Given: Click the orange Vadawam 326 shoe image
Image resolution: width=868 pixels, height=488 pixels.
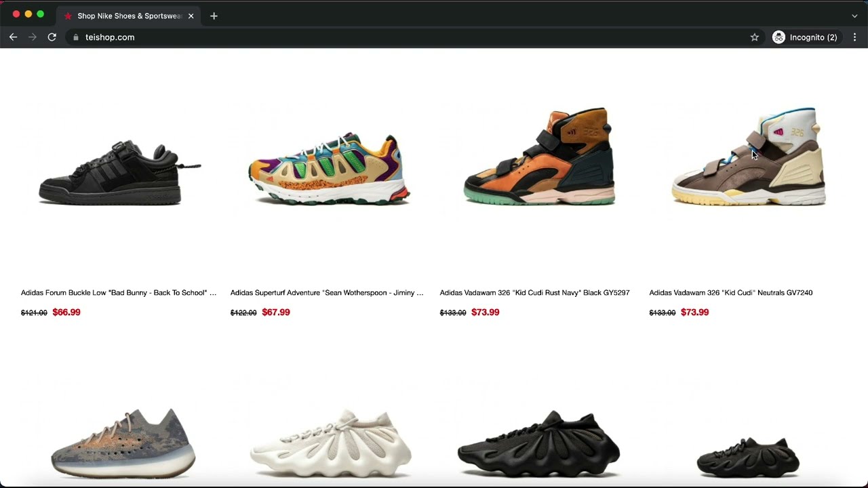Looking at the screenshot, I should point(539,156).
